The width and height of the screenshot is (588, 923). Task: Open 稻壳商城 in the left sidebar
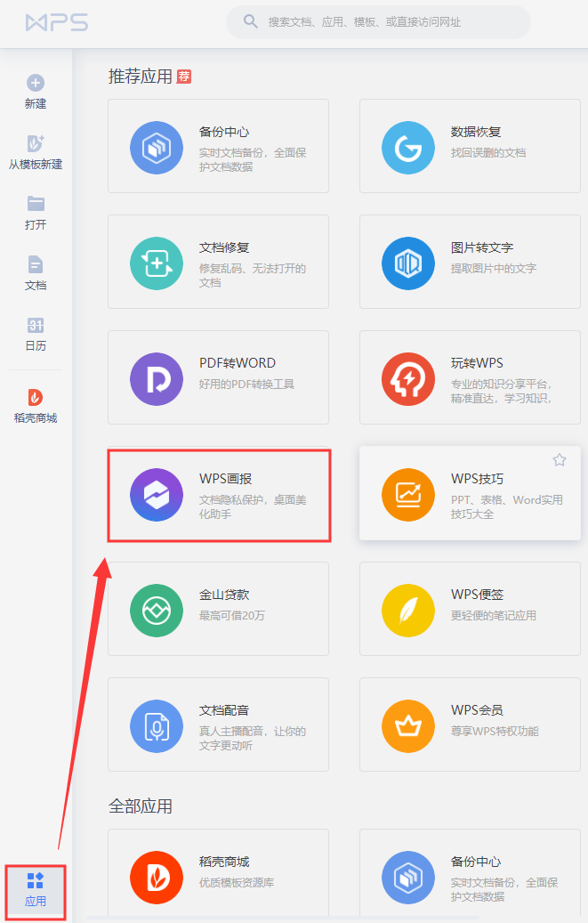(36, 406)
